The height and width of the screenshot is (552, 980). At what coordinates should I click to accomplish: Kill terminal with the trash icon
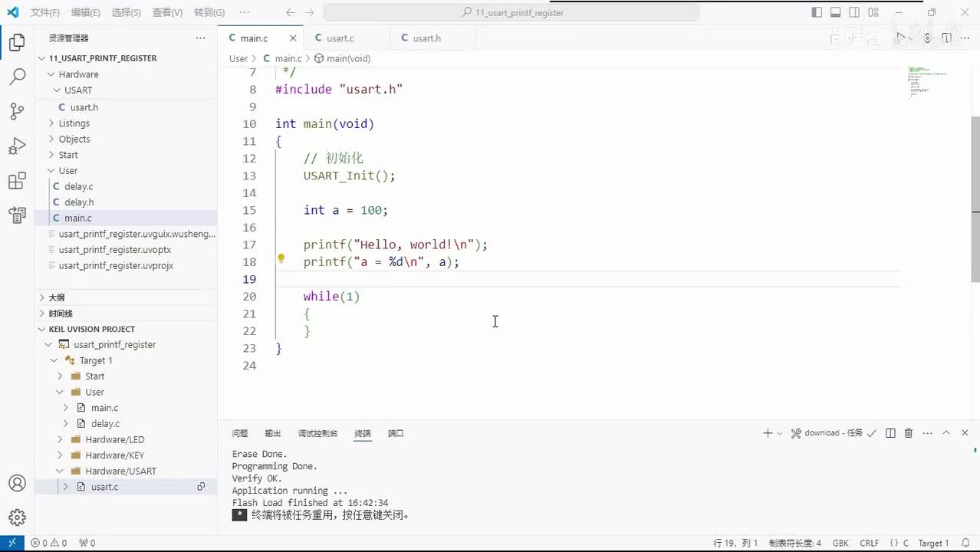(909, 433)
